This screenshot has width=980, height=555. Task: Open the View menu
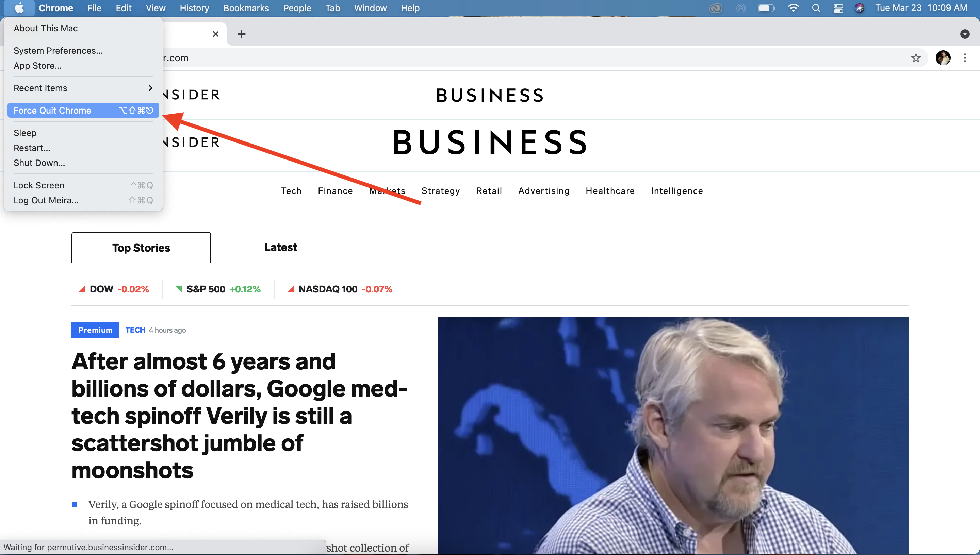pyautogui.click(x=156, y=8)
